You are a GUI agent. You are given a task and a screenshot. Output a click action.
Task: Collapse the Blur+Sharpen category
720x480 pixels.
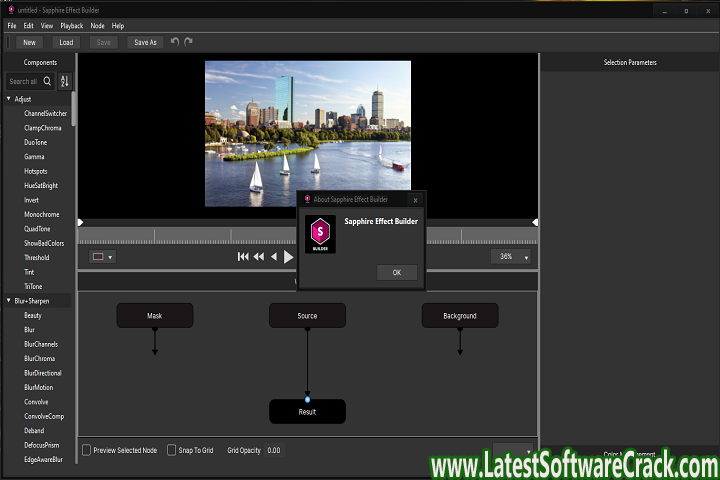click(x=9, y=300)
